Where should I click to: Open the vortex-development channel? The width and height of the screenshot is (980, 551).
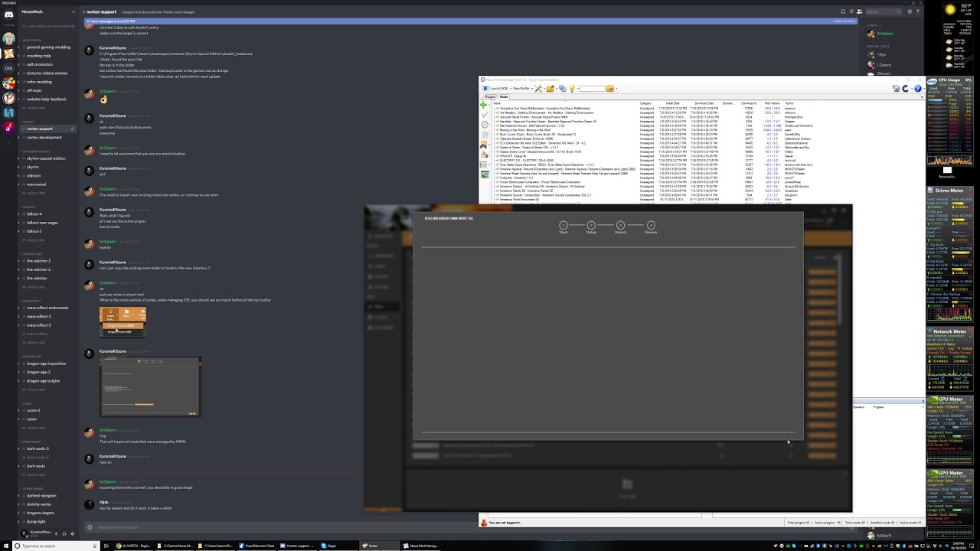(x=44, y=138)
